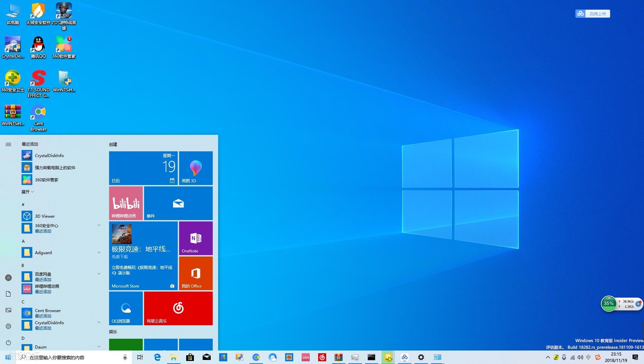Image resolution: width=644 pixels, height=364 pixels.
Task: Show hidden system tray icons
Action: [x=548, y=357]
